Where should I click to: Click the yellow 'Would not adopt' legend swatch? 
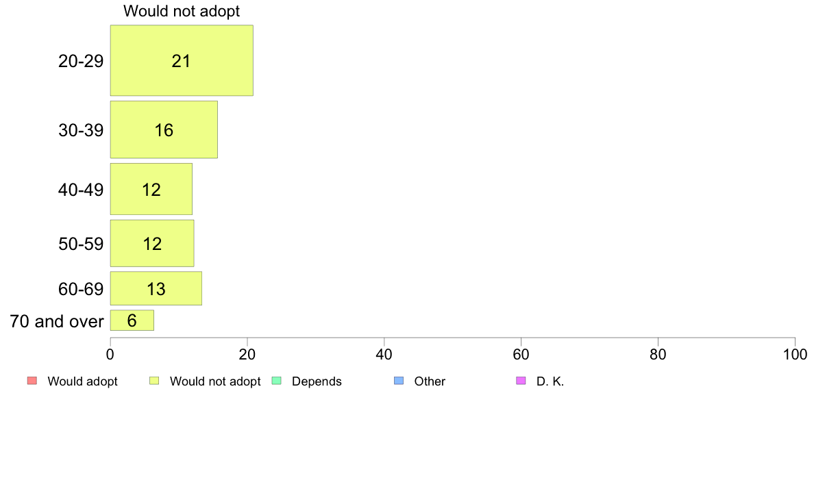point(154,381)
